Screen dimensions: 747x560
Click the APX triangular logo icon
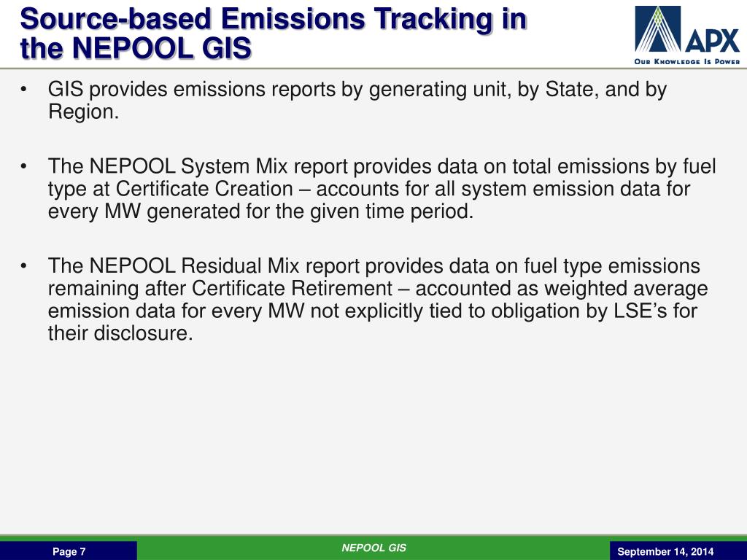coord(658,30)
